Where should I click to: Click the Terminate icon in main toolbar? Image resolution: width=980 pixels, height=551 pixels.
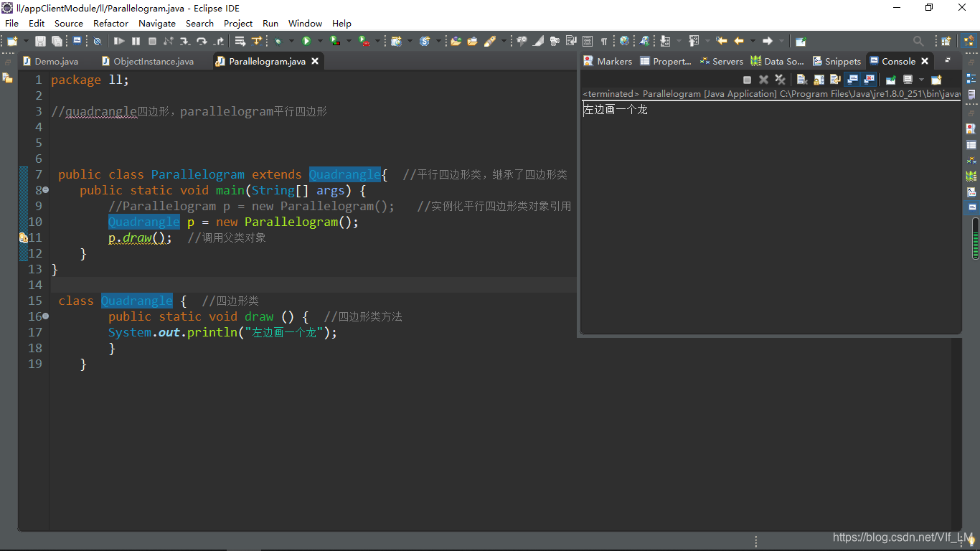[152, 41]
